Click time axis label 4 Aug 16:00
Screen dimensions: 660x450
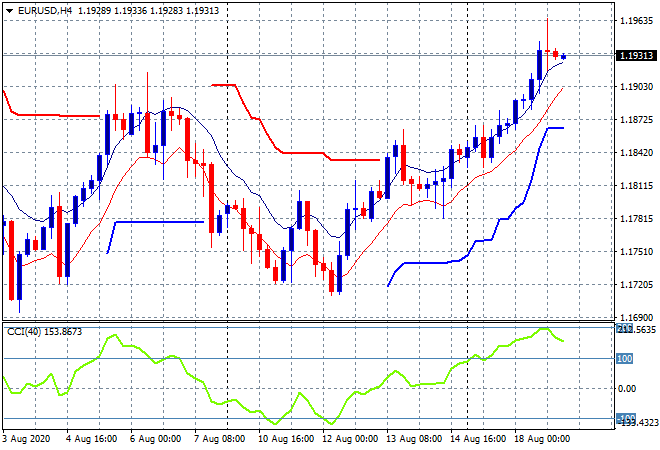(x=91, y=439)
